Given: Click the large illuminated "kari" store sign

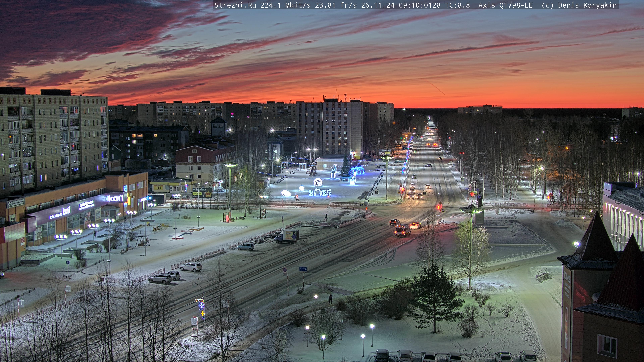Looking at the screenshot, I should pos(116,198).
